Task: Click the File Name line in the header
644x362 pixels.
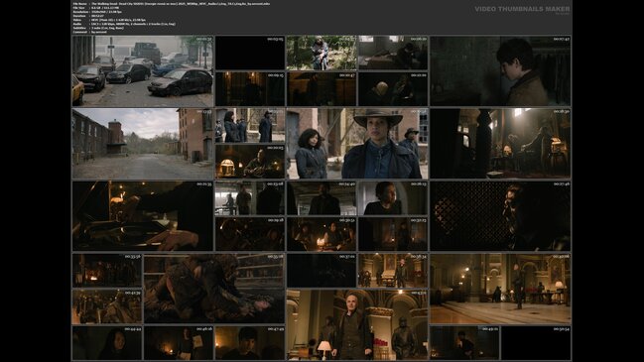Action: pyautogui.click(x=172, y=4)
